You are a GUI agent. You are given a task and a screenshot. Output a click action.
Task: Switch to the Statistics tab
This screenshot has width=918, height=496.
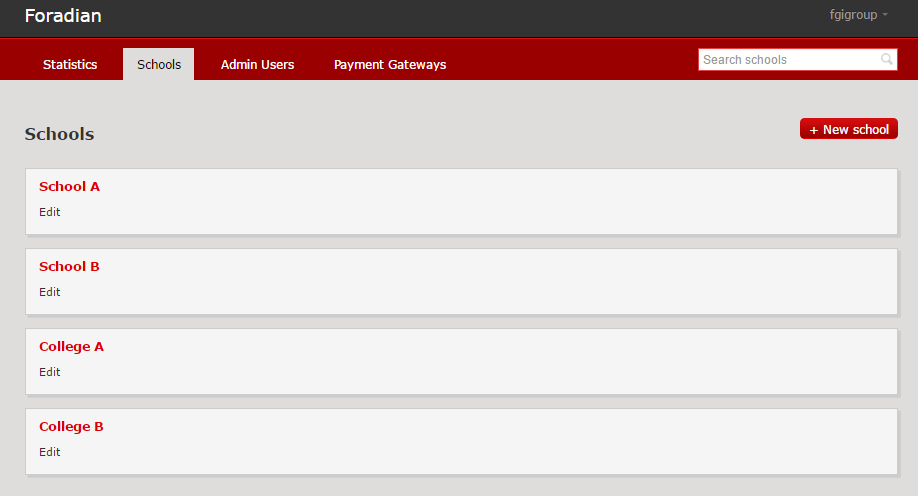point(70,64)
